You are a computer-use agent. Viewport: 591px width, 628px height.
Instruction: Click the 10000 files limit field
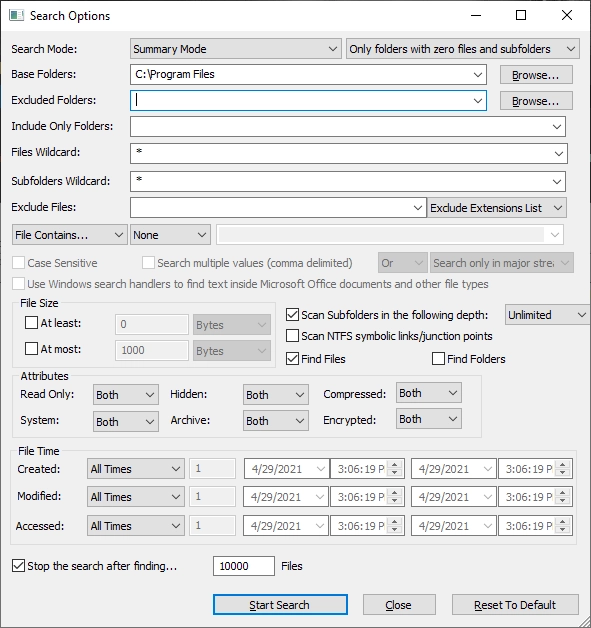click(x=244, y=566)
